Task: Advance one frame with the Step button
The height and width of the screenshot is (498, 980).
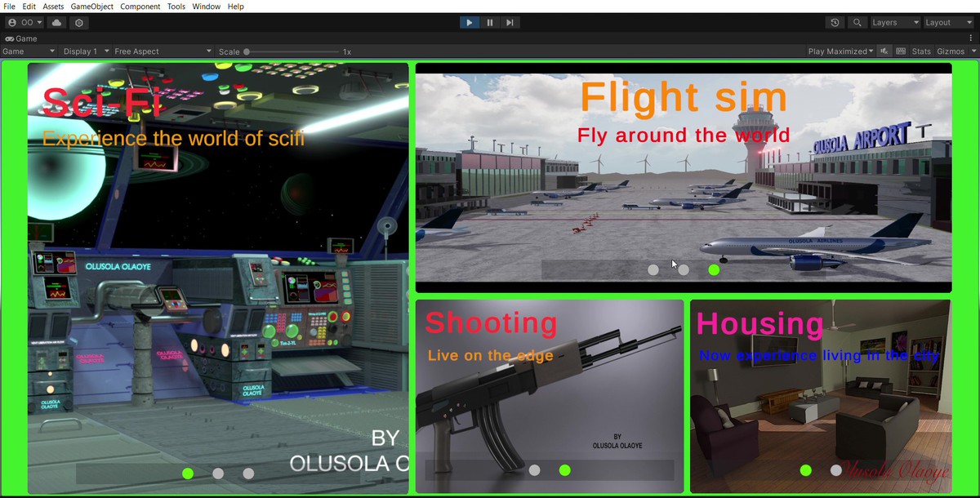Action: click(x=510, y=23)
